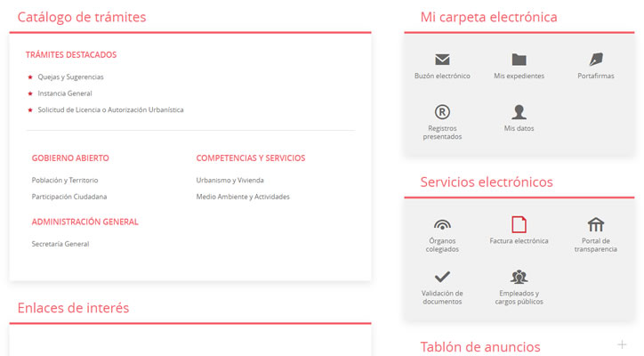644x356 pixels.
Task: Click the Órganos colegiados icon
Action: (442, 224)
